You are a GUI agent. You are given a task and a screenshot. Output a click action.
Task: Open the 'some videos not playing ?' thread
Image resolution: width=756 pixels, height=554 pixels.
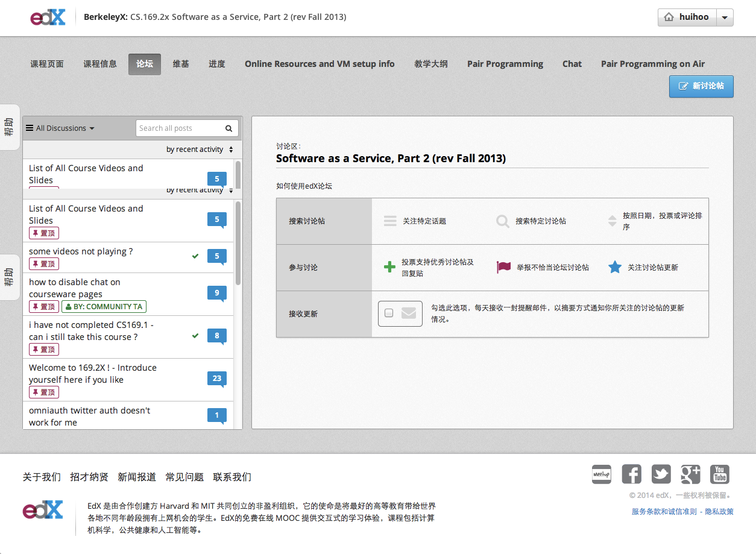(x=81, y=251)
